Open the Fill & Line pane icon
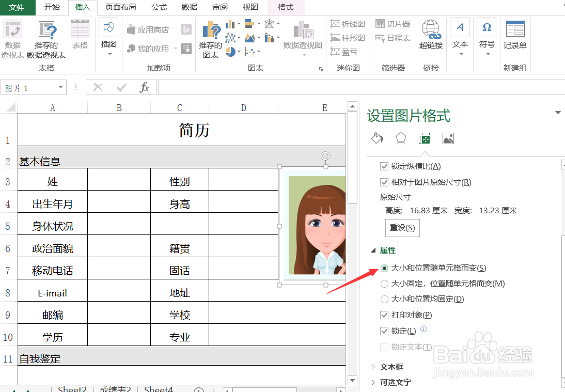The image size is (565, 392). click(x=377, y=138)
